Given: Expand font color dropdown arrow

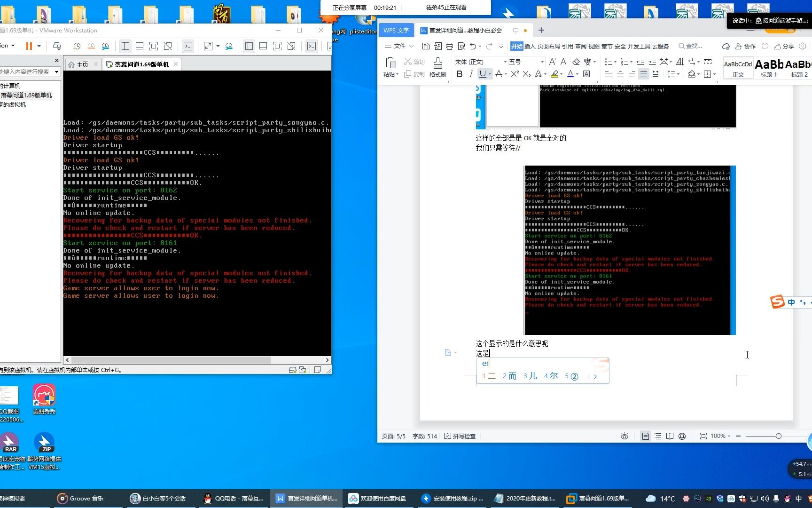Looking at the screenshot, I should click(x=578, y=74).
